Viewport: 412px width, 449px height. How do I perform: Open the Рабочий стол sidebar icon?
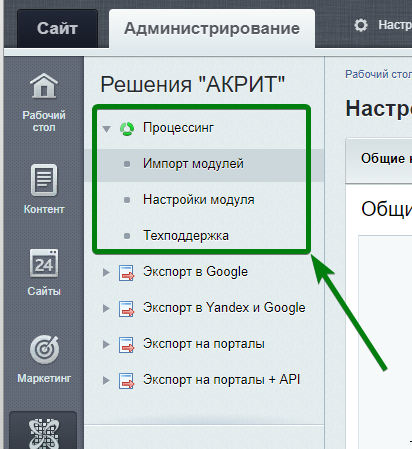[44, 86]
